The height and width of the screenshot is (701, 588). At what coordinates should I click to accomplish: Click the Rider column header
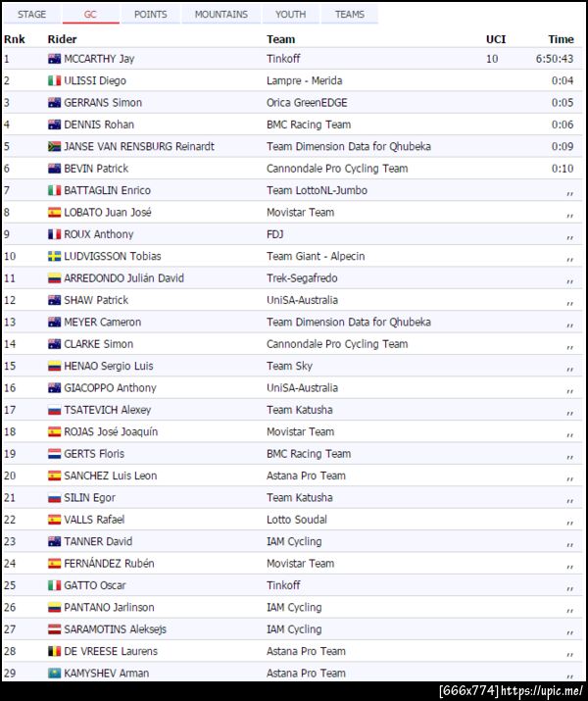(62, 39)
